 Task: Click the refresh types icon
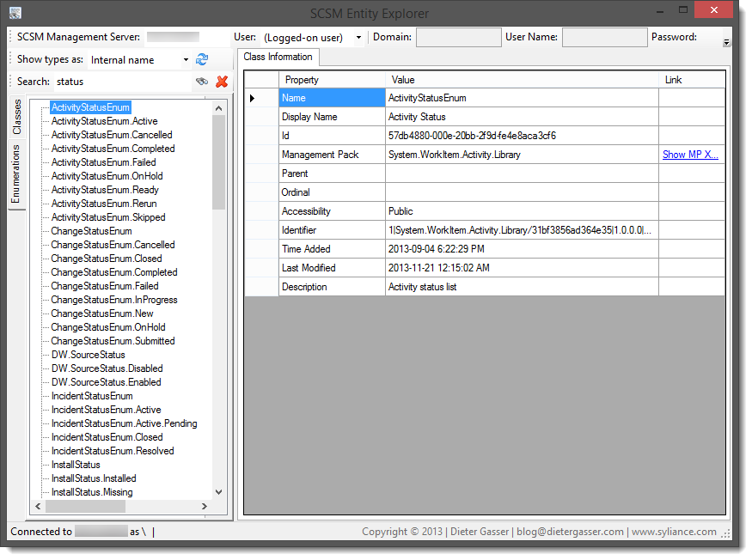[x=202, y=59]
